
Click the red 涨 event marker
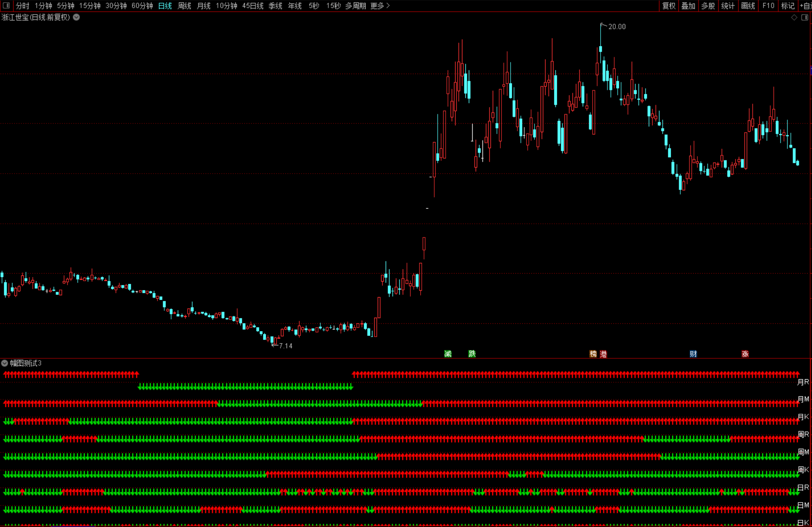tap(745, 354)
